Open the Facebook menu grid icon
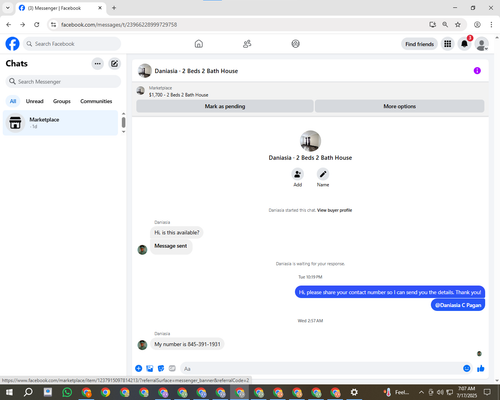The image size is (500, 400). [448, 44]
